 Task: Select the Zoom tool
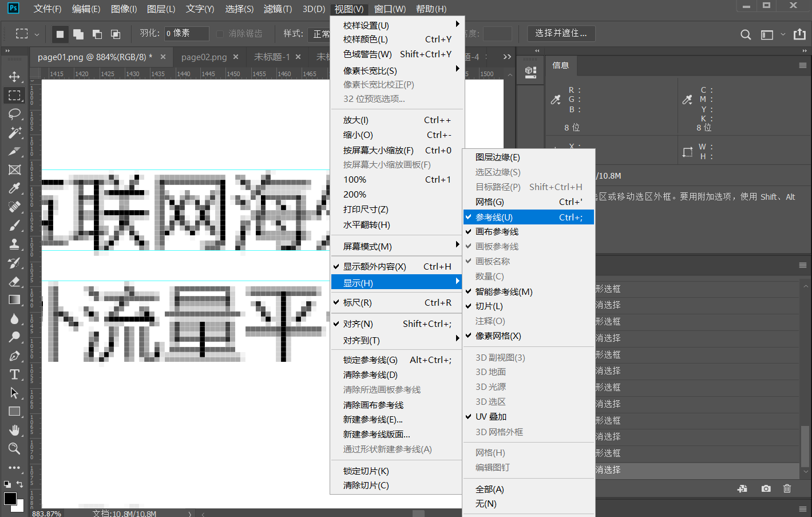[14, 448]
